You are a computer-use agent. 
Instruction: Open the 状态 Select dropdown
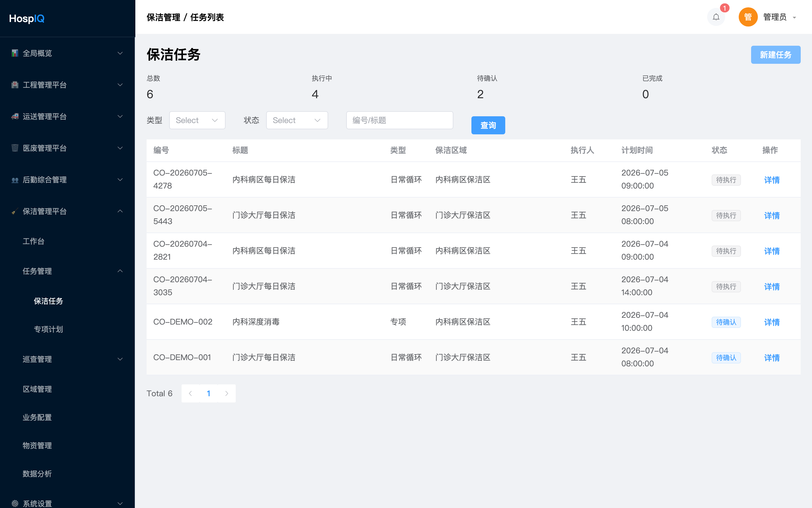297,120
